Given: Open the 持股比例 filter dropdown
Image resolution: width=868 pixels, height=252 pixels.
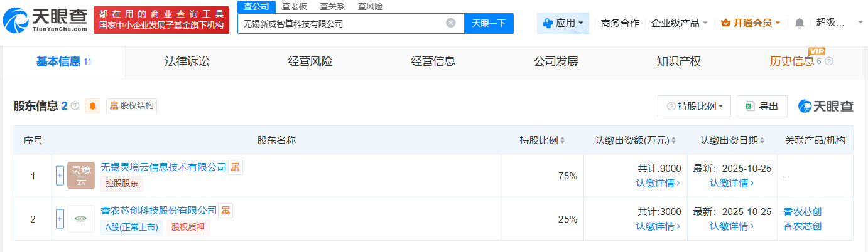Looking at the screenshot, I should point(694,107).
